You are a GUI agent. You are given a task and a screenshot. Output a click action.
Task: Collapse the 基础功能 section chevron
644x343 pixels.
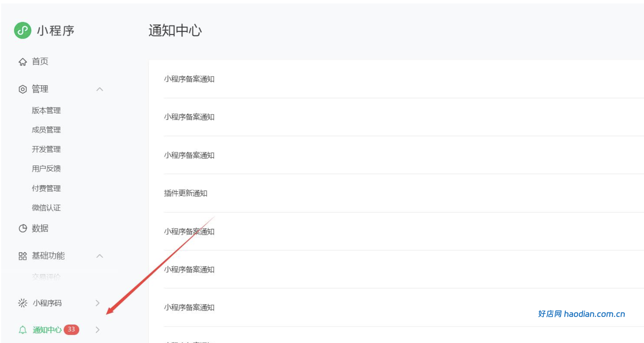(100, 256)
